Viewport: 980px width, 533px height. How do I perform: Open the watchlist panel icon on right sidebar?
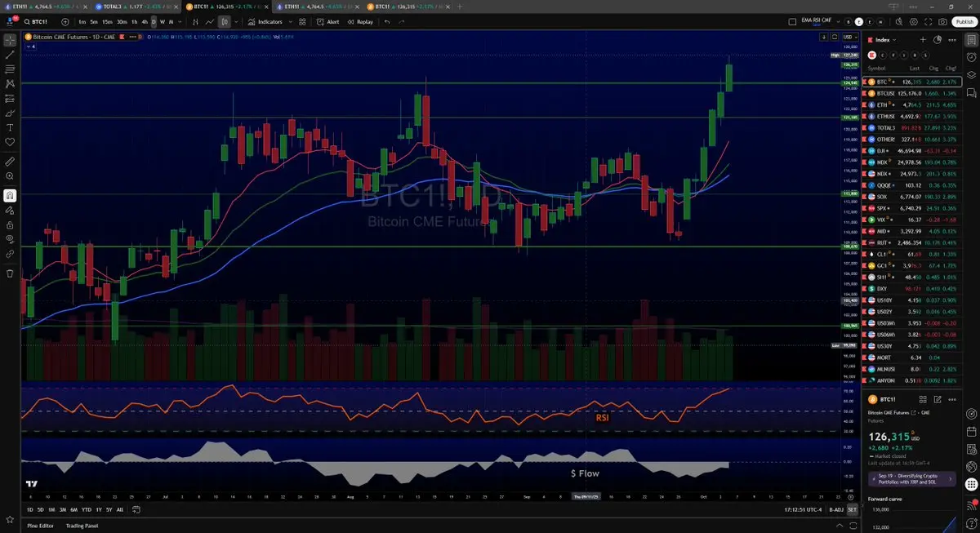click(x=971, y=39)
